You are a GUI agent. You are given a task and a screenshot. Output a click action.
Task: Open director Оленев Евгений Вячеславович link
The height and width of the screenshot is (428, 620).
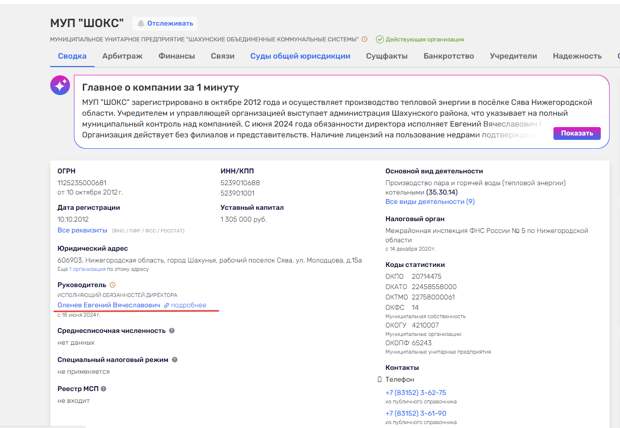coord(108,305)
